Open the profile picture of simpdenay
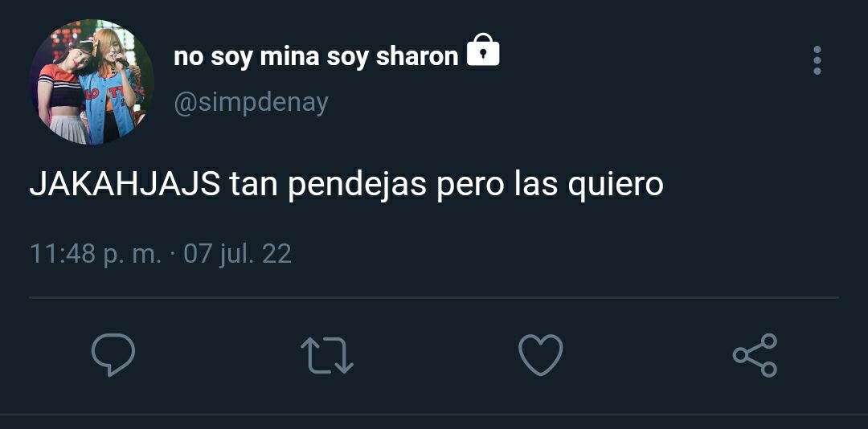Viewport: 868px width, 429px height. pyautogui.click(x=92, y=82)
